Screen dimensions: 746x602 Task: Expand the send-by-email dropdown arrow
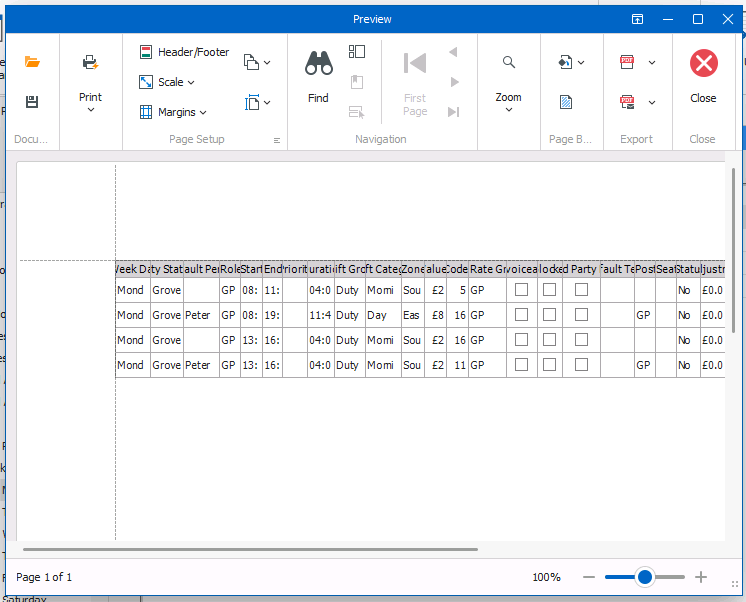[652, 102]
